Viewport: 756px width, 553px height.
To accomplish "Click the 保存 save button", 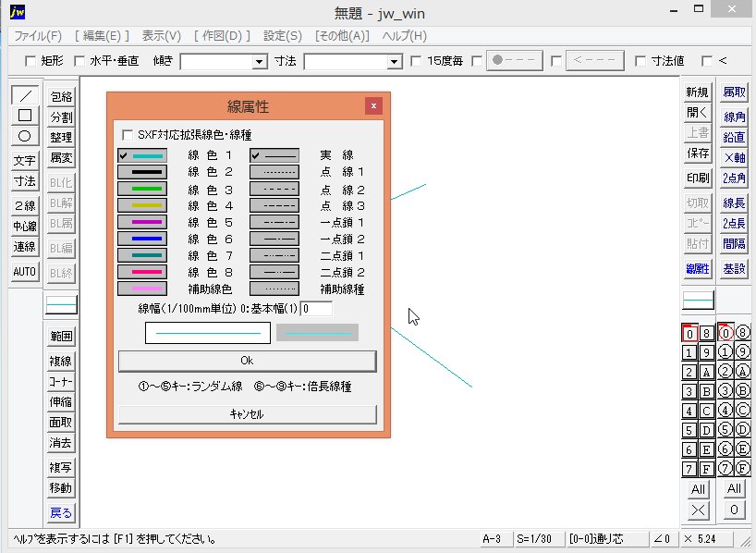I will point(698,153).
